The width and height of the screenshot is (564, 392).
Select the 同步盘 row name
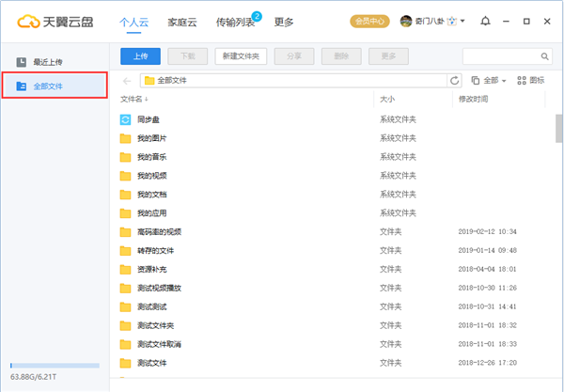149,119
